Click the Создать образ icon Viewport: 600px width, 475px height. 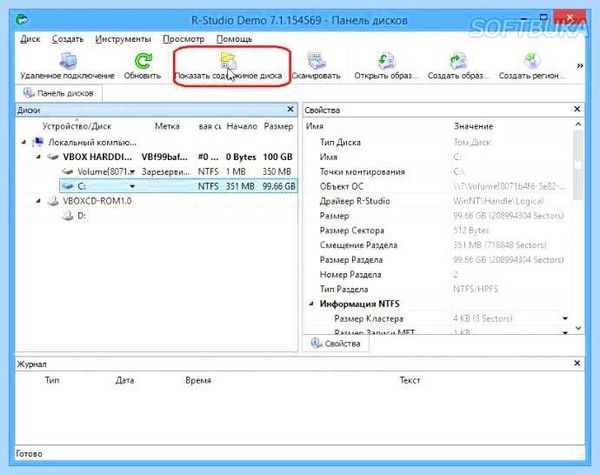tap(458, 61)
